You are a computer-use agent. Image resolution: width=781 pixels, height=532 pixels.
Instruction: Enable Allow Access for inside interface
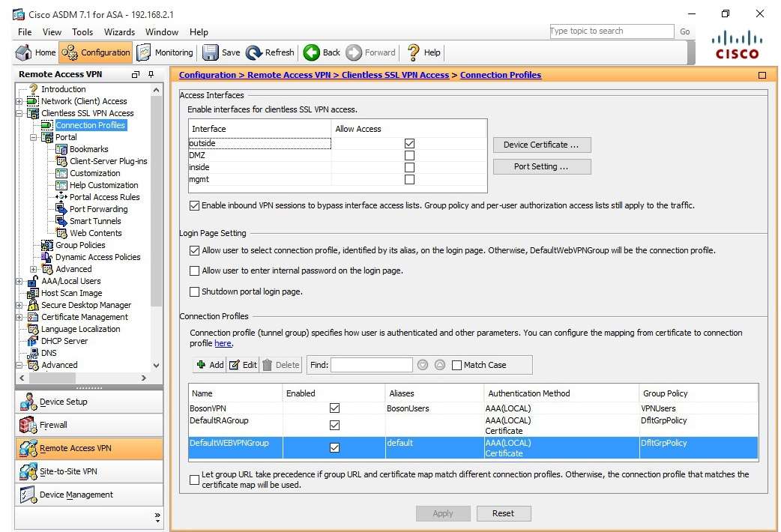coord(409,167)
